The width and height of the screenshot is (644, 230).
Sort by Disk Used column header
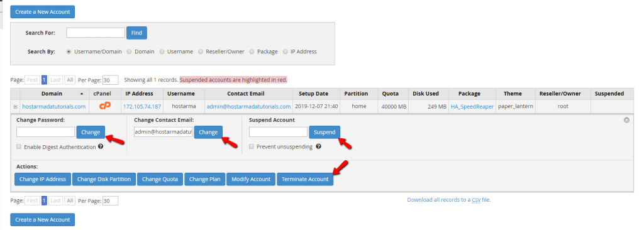(x=426, y=94)
